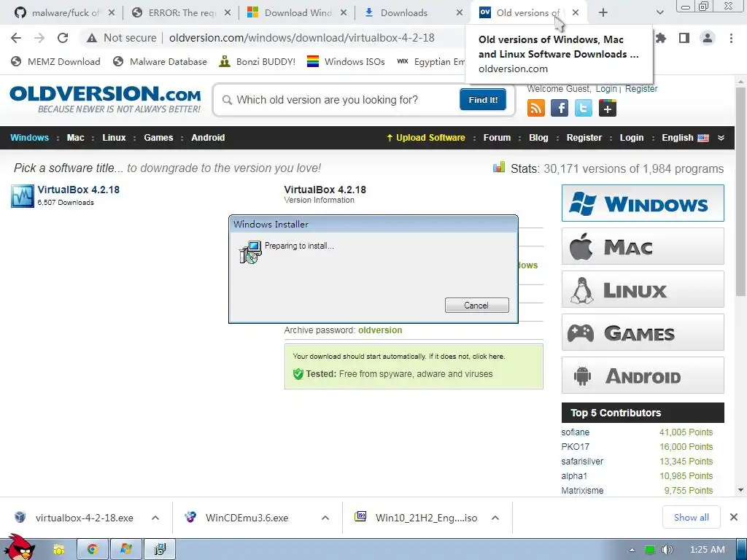Image resolution: width=747 pixels, height=560 pixels.
Task: Open the Twitter social icon
Action: click(x=584, y=108)
